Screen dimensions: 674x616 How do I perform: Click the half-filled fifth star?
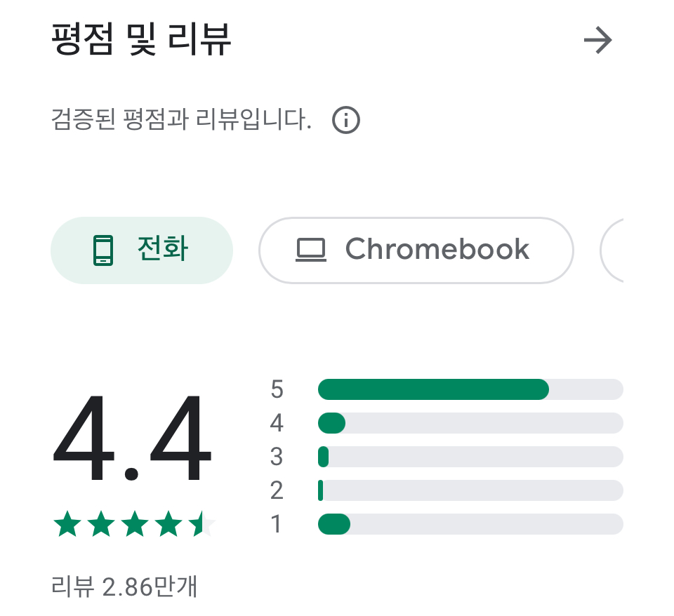202,523
